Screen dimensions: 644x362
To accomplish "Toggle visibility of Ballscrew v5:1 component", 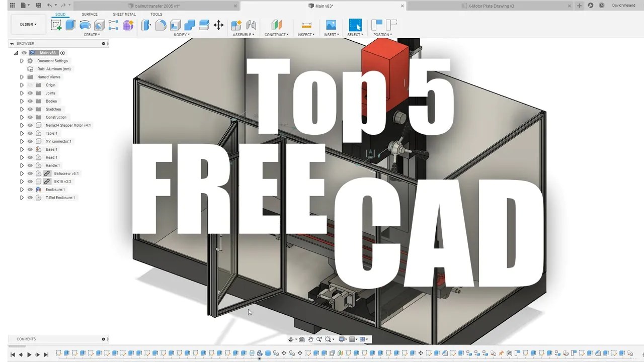I will tap(30, 173).
